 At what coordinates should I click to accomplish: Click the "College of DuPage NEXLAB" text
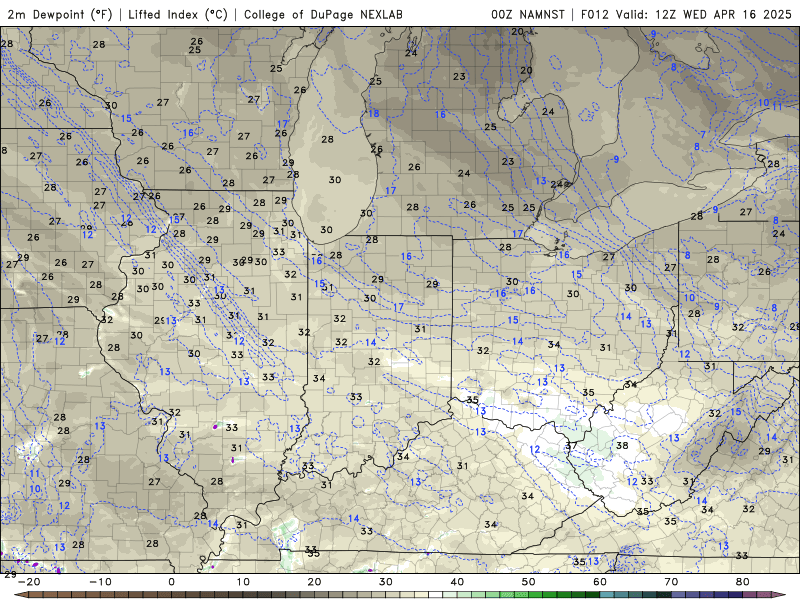pos(323,15)
